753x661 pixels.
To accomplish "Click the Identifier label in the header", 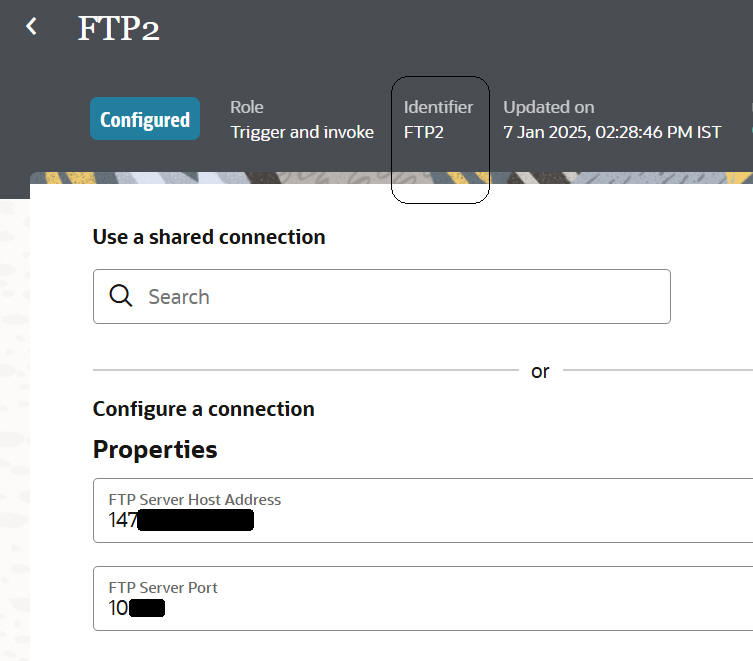I will [438, 107].
